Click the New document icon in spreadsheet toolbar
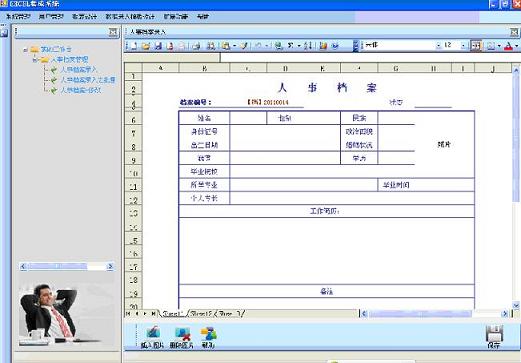The height and width of the screenshot is (363, 521). tap(134, 46)
